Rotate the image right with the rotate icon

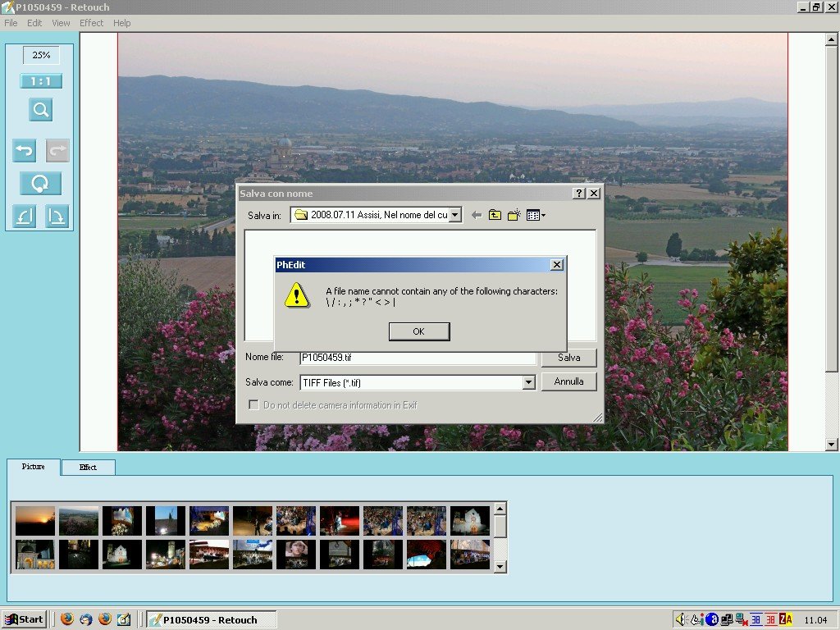pos(57,217)
